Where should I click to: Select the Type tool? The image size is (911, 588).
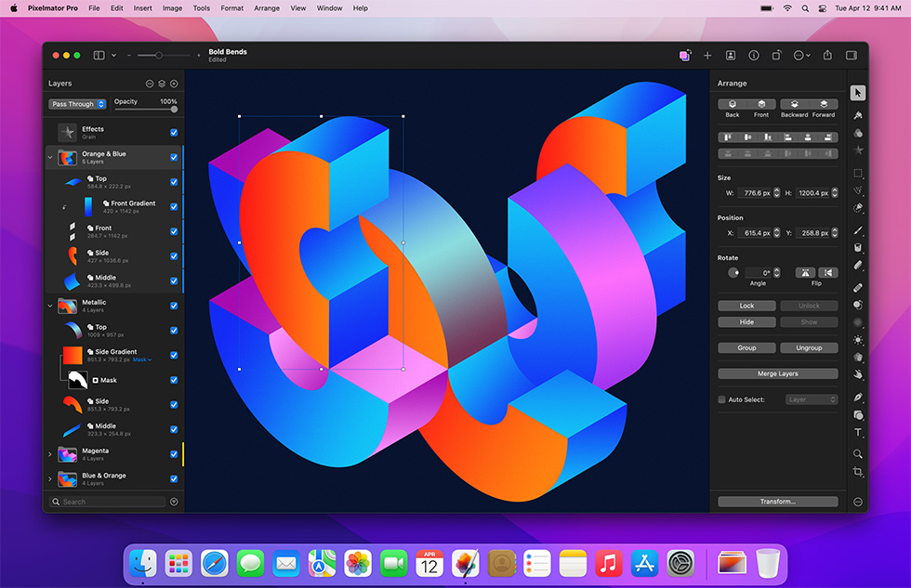(x=859, y=432)
